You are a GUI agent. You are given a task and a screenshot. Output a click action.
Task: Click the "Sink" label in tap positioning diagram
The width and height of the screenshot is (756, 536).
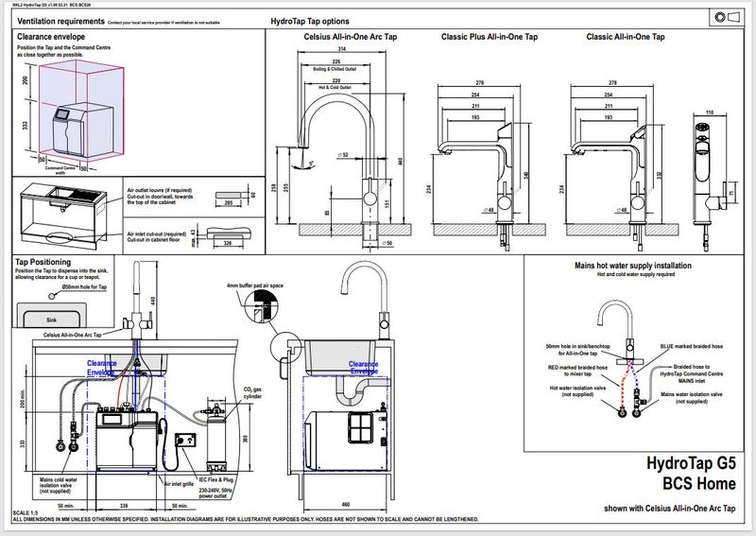(x=52, y=320)
